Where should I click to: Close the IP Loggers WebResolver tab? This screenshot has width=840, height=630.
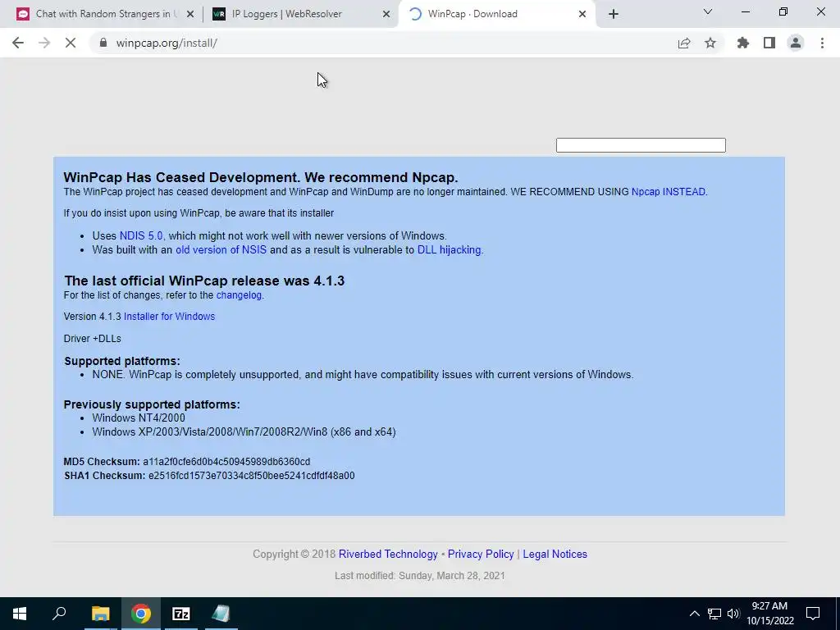tap(386, 14)
